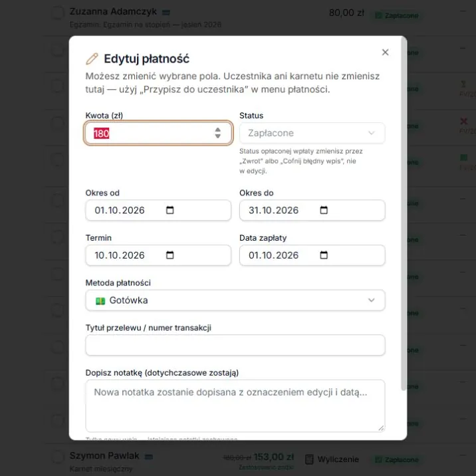Click the Edytuj płatność dialog title
476x476 pixels.
[x=147, y=59]
